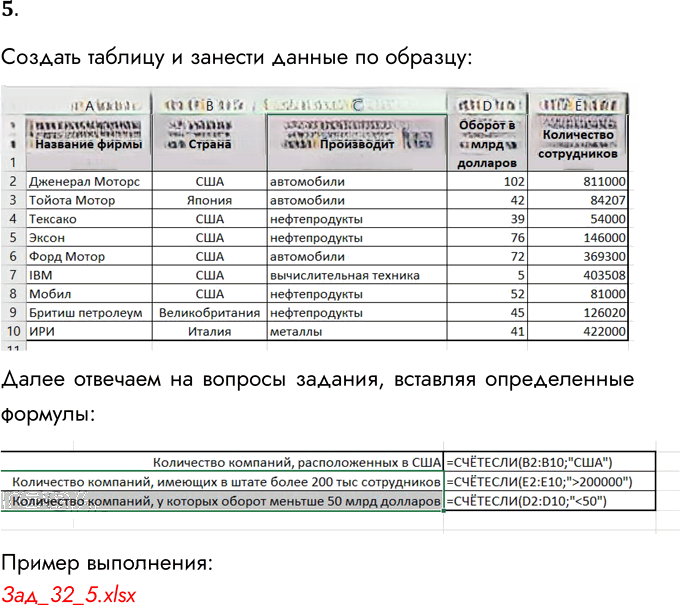Viewport: 680px width, 606px height.
Task: Select employee count cell 403508
Action: pos(578,275)
